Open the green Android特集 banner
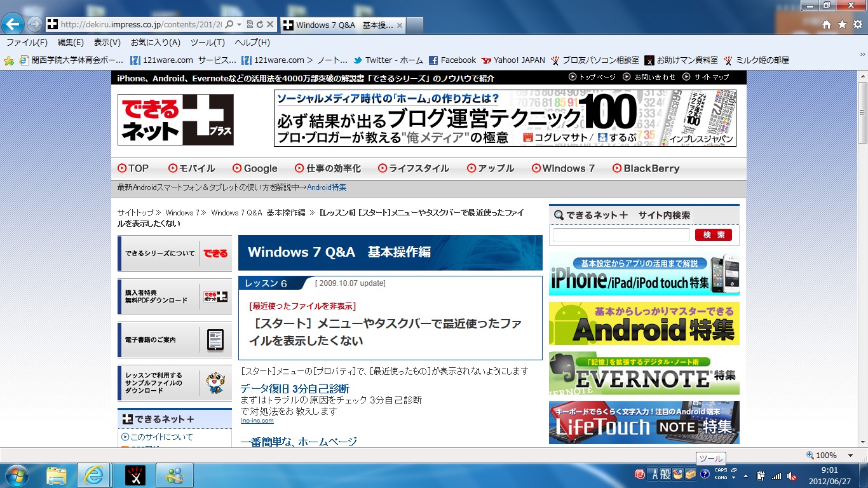The height and width of the screenshot is (488, 868). point(644,323)
